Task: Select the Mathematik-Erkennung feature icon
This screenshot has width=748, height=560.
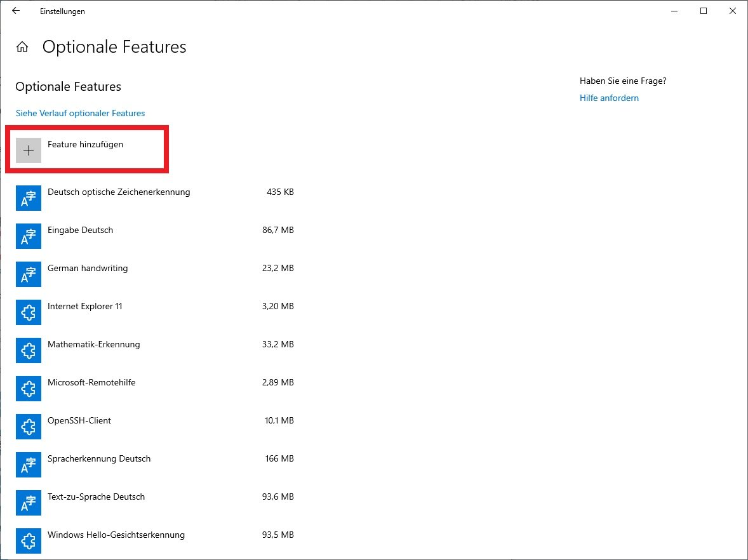Action: pos(28,350)
